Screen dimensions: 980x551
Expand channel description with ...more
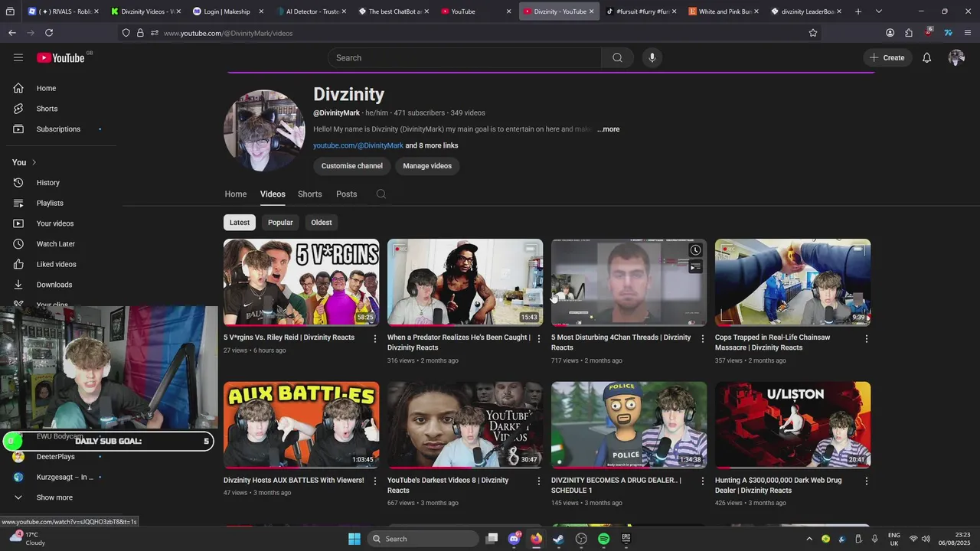(x=609, y=129)
